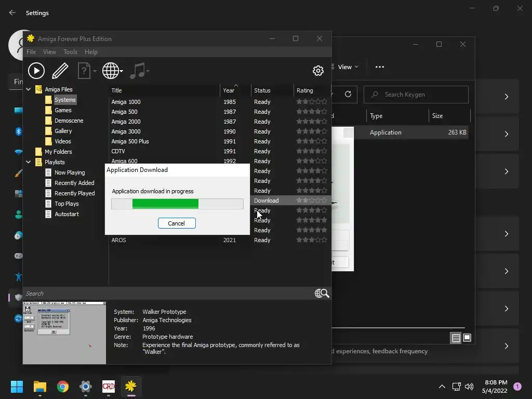Click the Edit pencil icon

point(60,71)
